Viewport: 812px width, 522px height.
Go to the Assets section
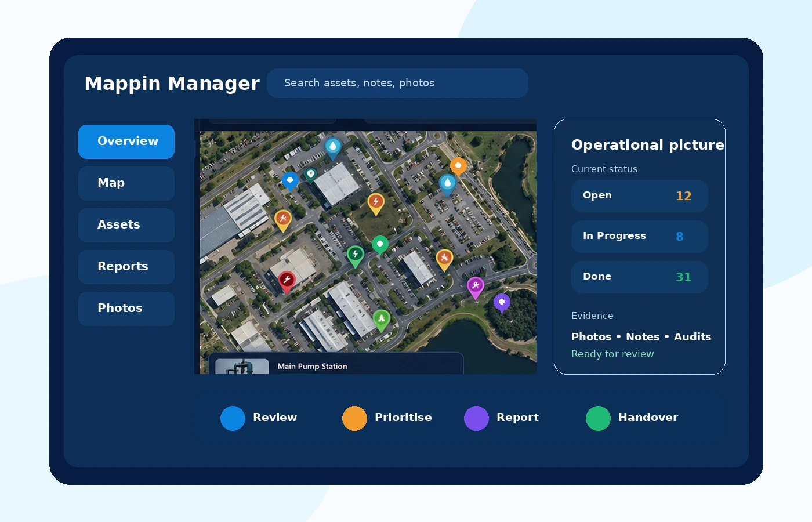pyautogui.click(x=126, y=225)
